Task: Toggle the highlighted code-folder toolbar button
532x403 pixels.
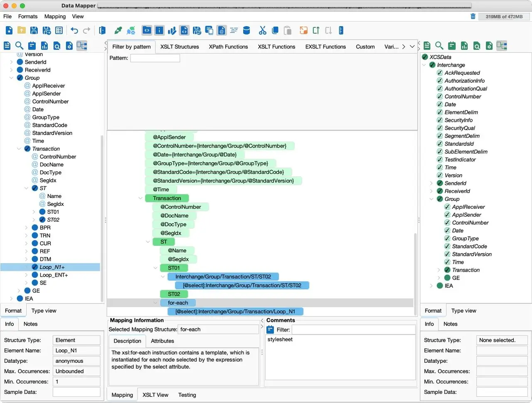Action: [x=147, y=30]
